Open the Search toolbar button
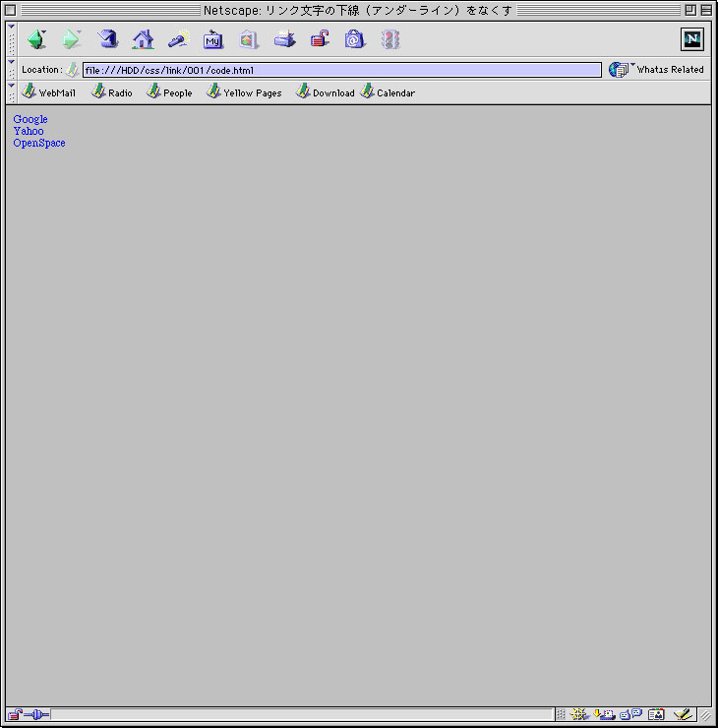The width and height of the screenshot is (718, 728). pos(179,40)
